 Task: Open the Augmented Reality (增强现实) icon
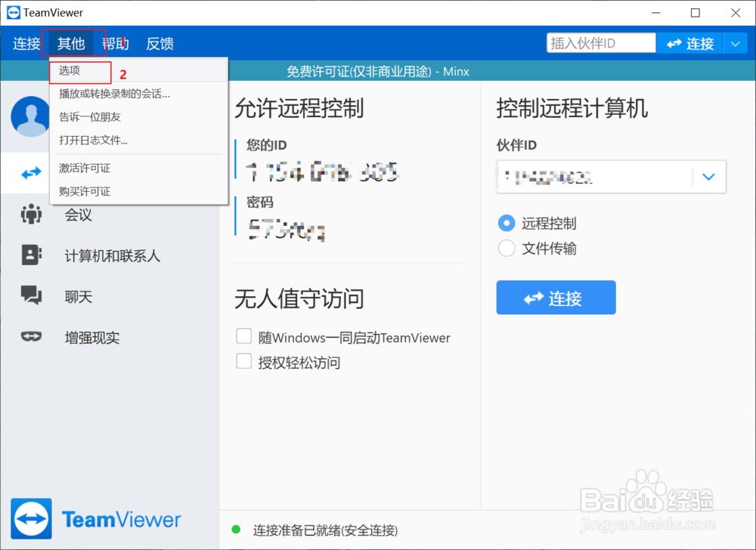pos(31,336)
